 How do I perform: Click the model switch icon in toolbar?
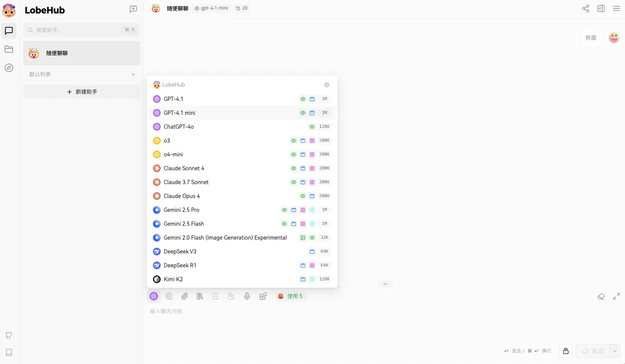154,296
